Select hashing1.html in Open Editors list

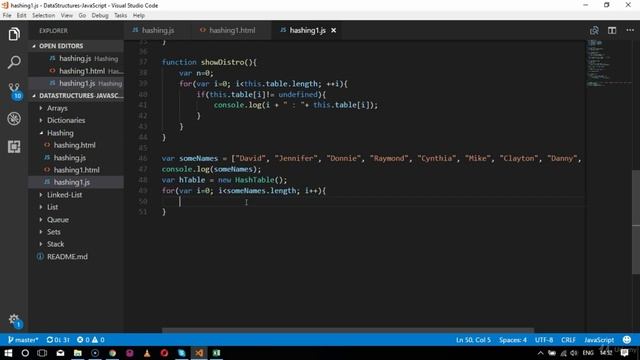(82, 71)
